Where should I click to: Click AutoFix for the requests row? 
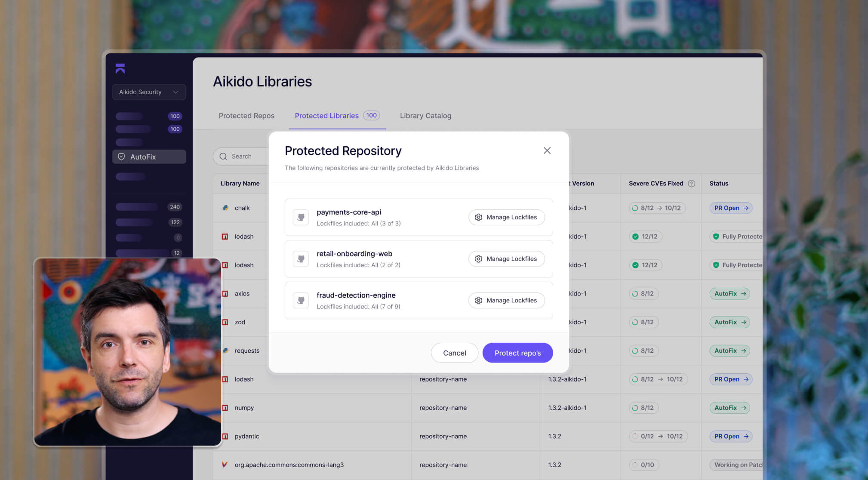pyautogui.click(x=729, y=351)
